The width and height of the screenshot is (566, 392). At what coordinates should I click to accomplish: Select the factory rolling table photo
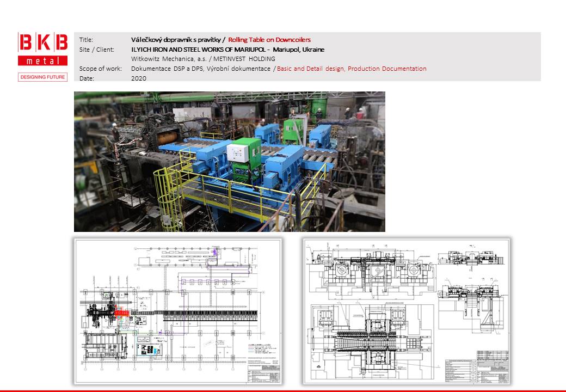229,162
